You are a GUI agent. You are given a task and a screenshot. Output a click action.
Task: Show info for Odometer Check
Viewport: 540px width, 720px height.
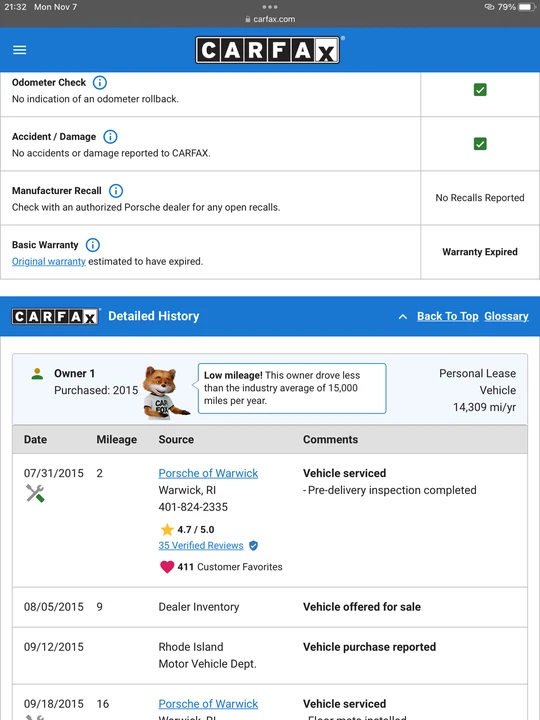point(100,83)
